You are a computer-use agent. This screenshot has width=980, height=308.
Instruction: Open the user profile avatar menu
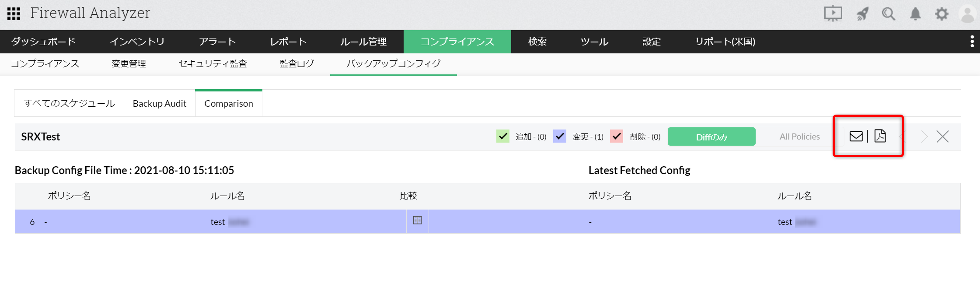(967, 14)
